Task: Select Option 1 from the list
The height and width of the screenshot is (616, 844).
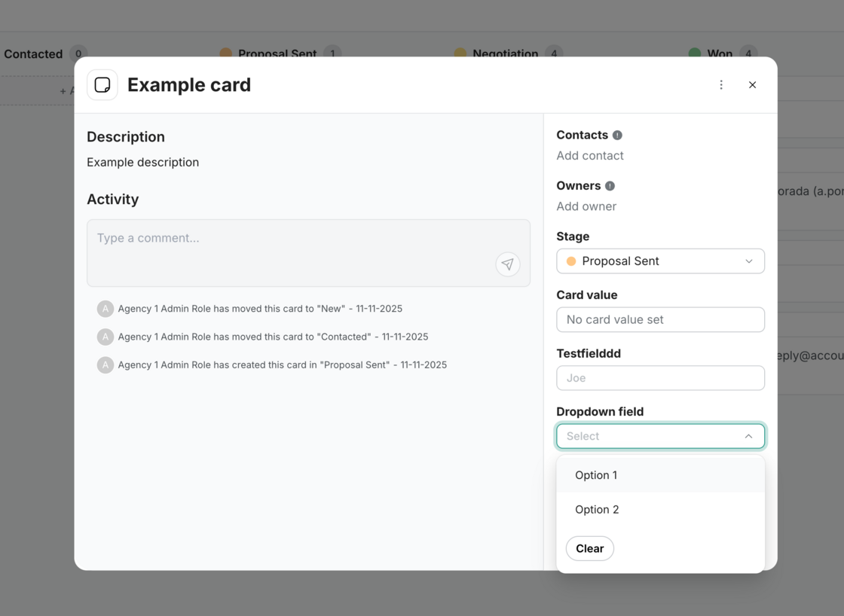Action: [x=660, y=475]
